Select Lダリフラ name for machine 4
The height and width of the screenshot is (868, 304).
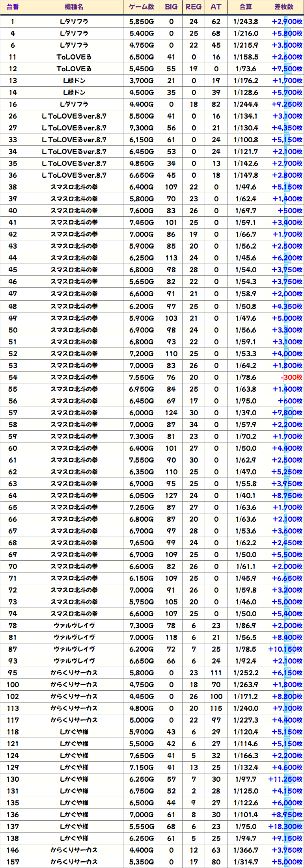pyautogui.click(x=74, y=33)
